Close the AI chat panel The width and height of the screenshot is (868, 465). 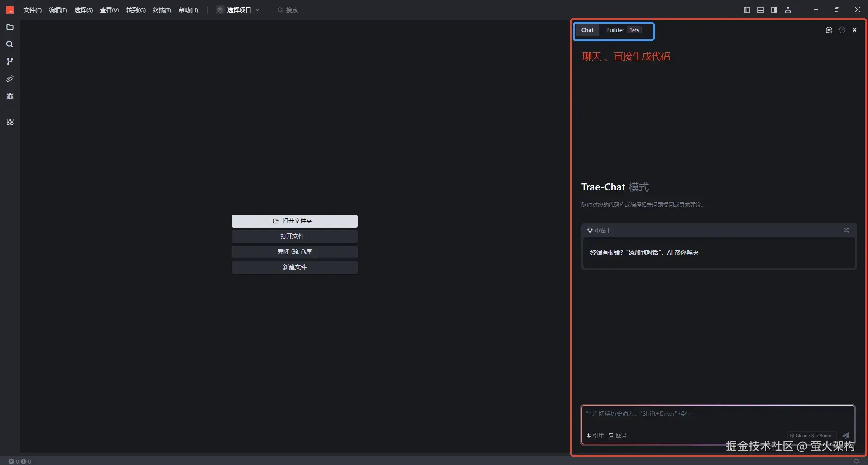[854, 30]
